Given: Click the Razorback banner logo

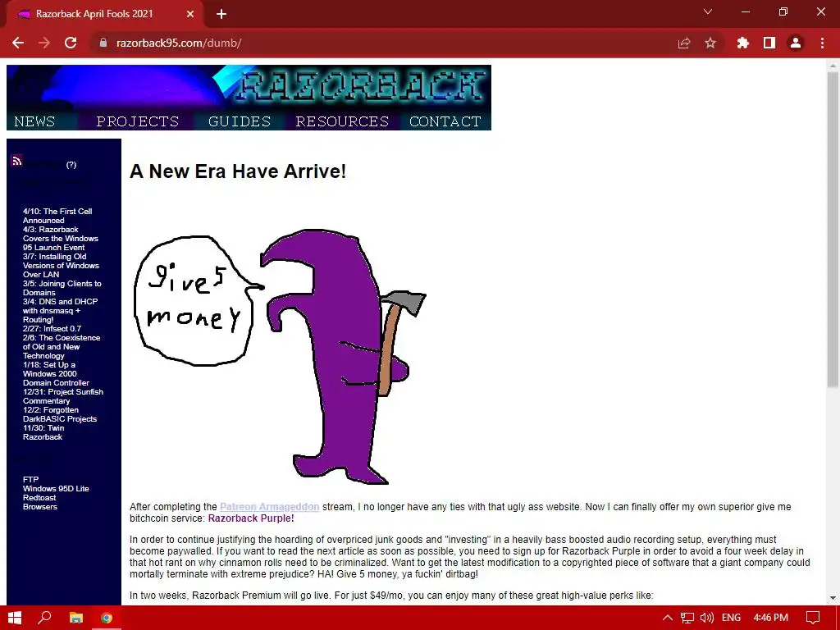Looking at the screenshot, I should [x=249, y=88].
